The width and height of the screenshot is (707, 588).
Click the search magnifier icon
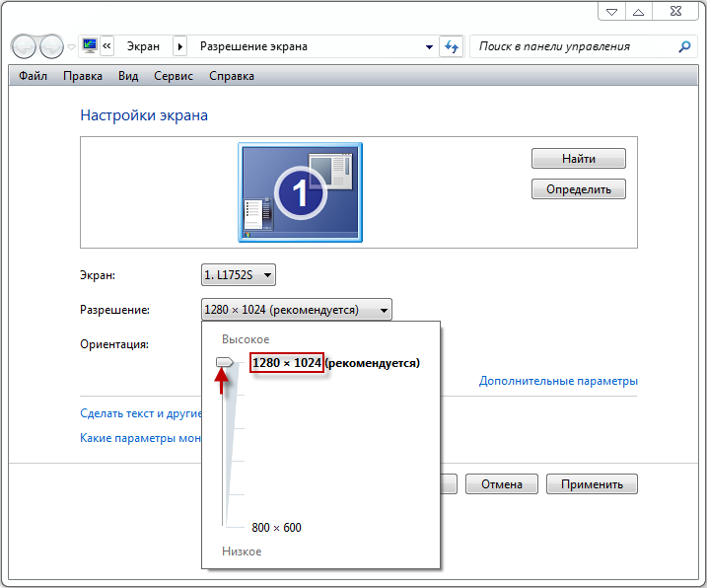(684, 46)
